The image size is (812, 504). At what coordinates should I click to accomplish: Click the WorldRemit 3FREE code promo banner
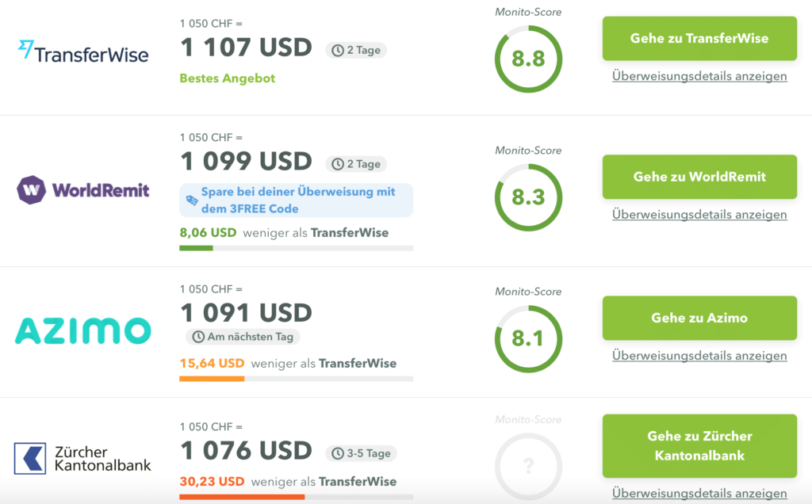coord(297,200)
